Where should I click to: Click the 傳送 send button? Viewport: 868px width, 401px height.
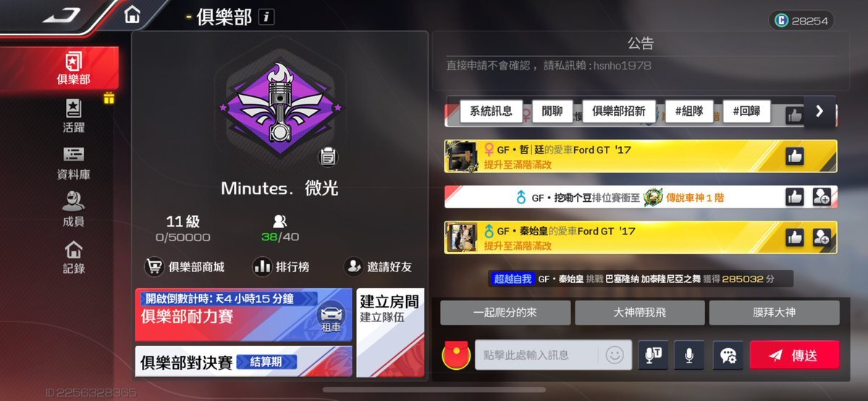[x=794, y=355]
